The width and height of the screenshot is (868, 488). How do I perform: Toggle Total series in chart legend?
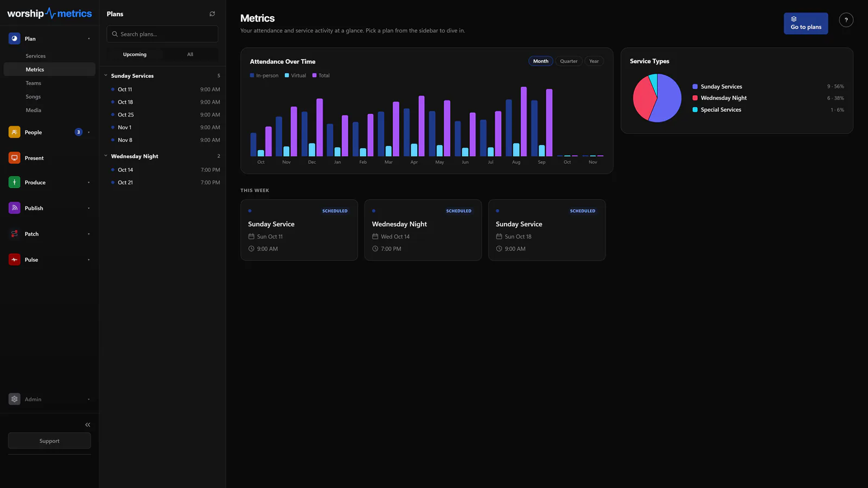(321, 75)
